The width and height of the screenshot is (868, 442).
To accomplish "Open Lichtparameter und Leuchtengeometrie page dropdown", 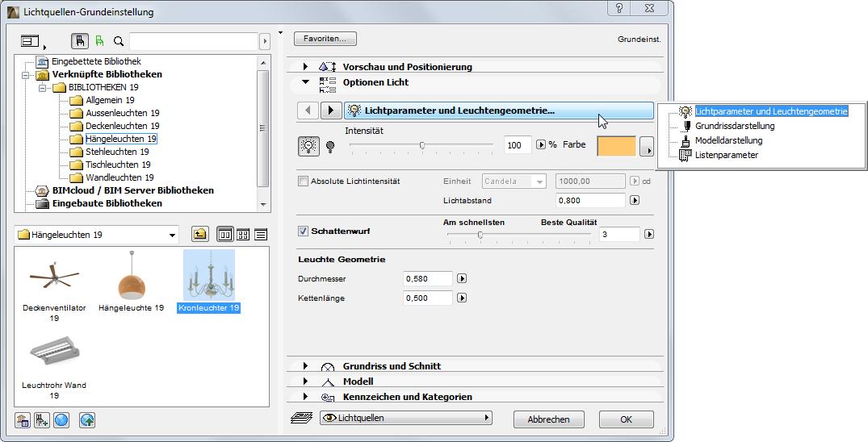I will pos(499,110).
